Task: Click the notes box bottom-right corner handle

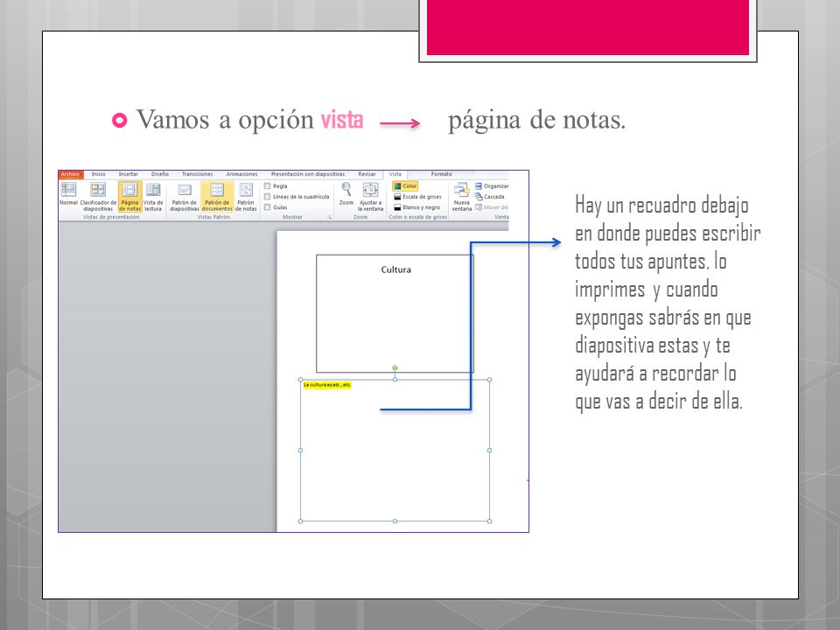Action: coord(489,521)
